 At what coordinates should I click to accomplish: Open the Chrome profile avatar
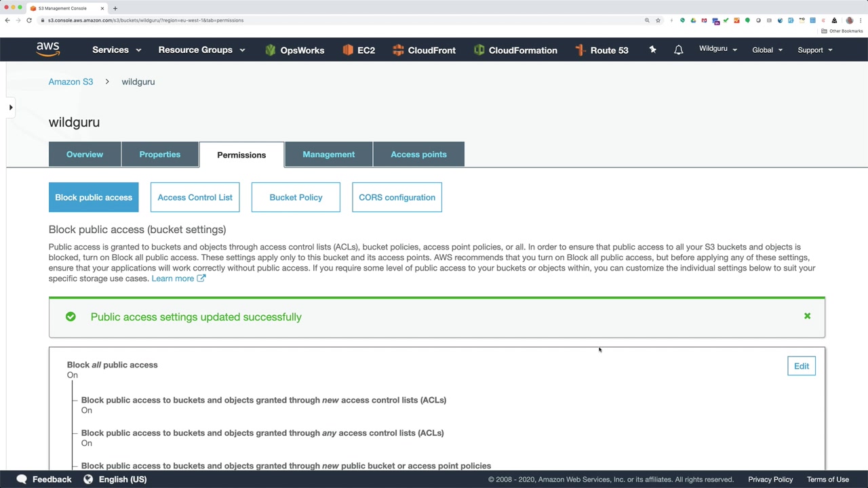(850, 20)
